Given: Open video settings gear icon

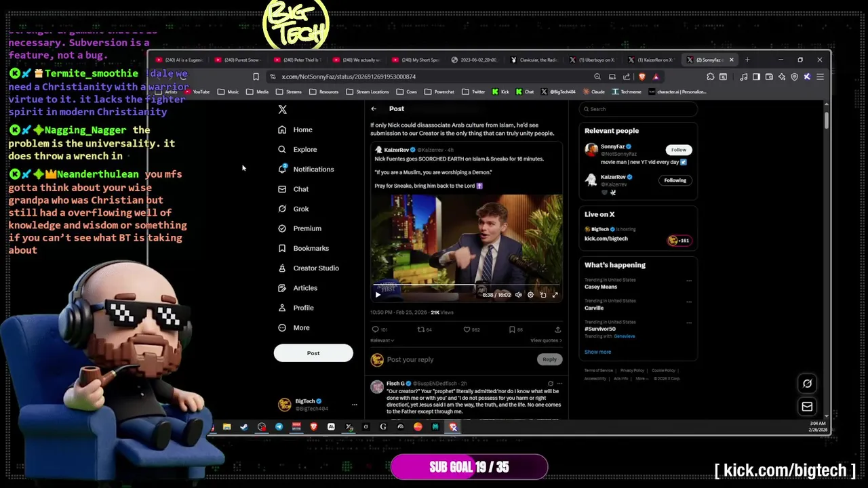Looking at the screenshot, I should click(x=531, y=295).
